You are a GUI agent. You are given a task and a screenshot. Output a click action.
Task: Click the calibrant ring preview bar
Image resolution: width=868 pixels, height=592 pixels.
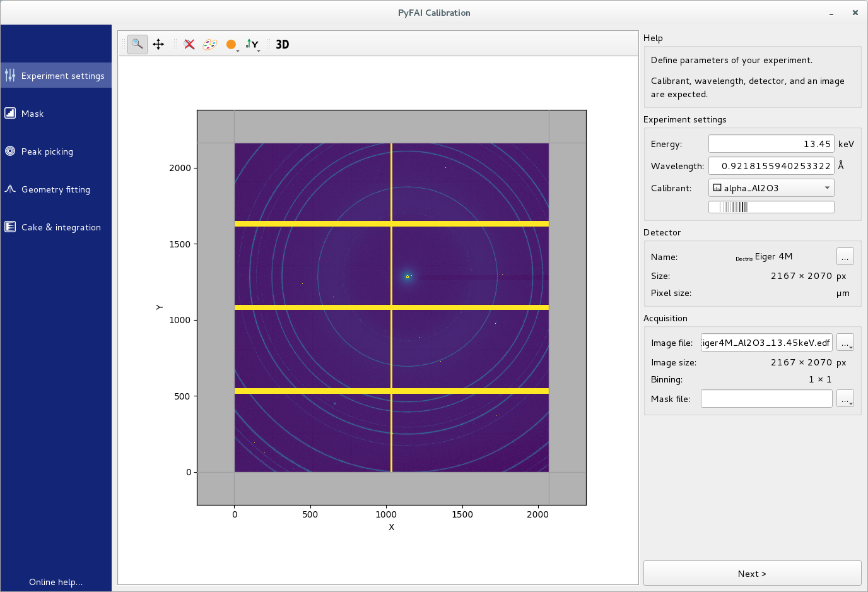click(771, 207)
